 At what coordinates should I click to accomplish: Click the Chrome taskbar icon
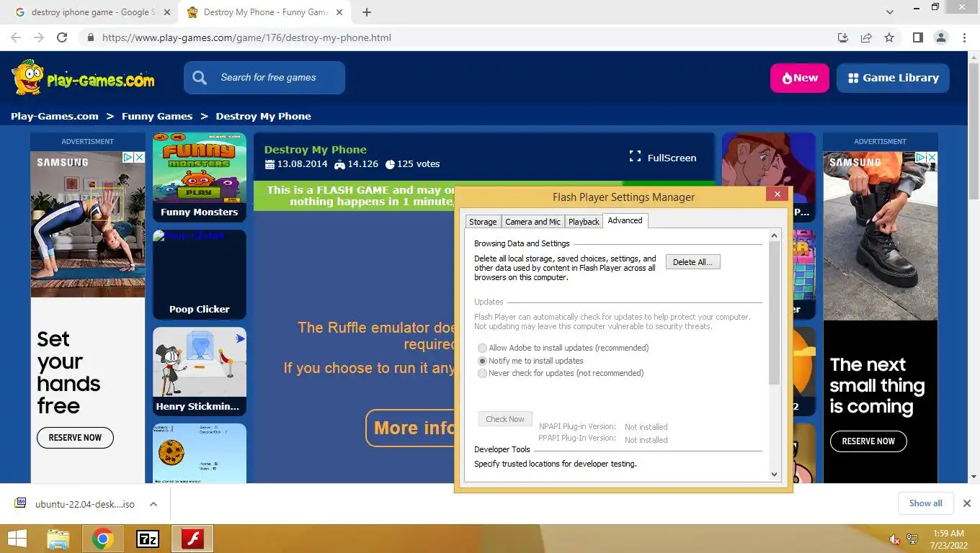pos(102,539)
